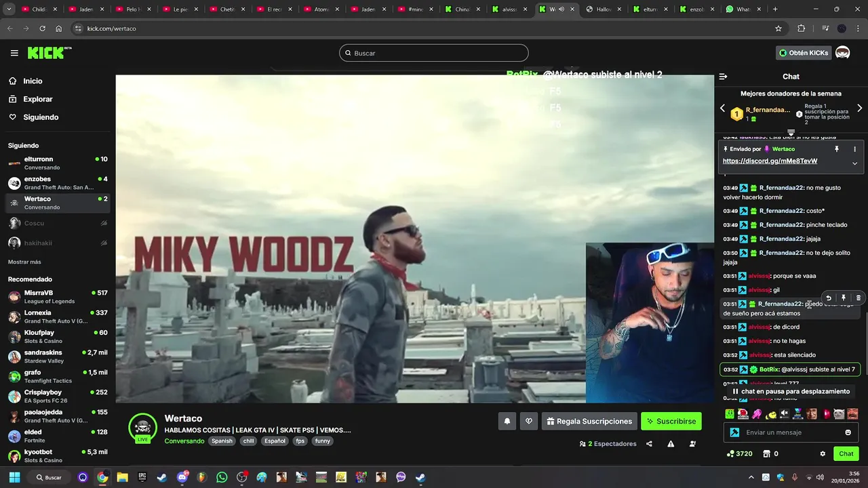Click the Suscribirse button
868x488 pixels.
671,421
